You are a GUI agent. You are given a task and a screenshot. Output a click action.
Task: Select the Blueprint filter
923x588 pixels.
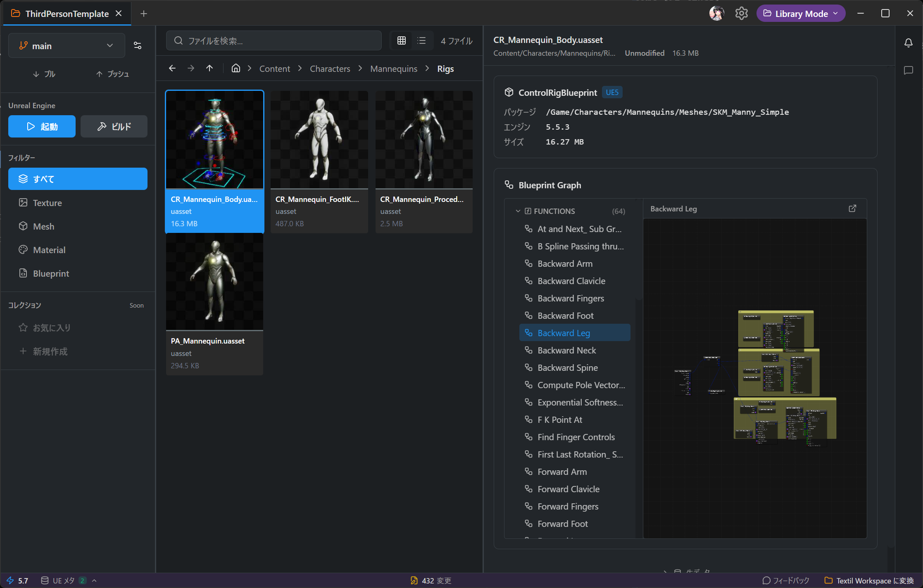click(51, 273)
